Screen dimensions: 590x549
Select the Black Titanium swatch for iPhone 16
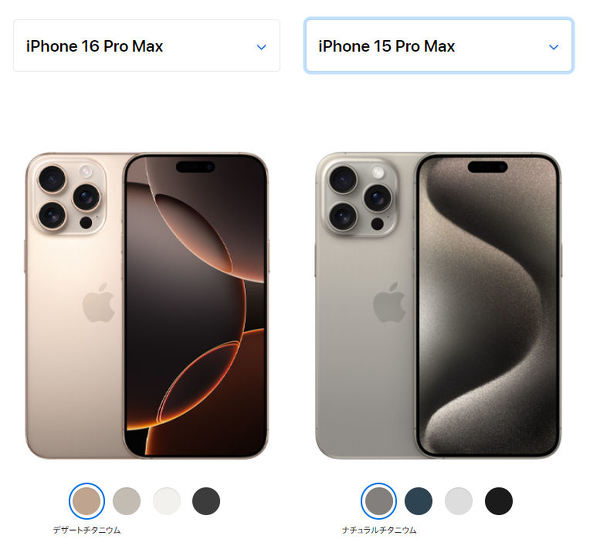click(206, 501)
